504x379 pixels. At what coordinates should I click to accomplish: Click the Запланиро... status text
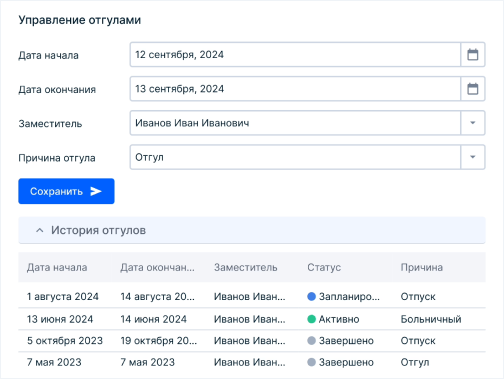coord(349,296)
